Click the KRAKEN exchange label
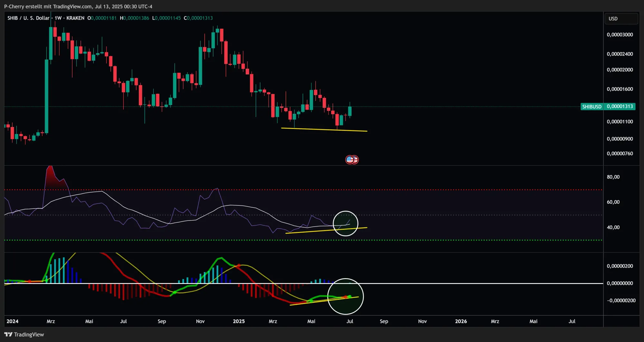644x342 pixels. click(x=75, y=18)
